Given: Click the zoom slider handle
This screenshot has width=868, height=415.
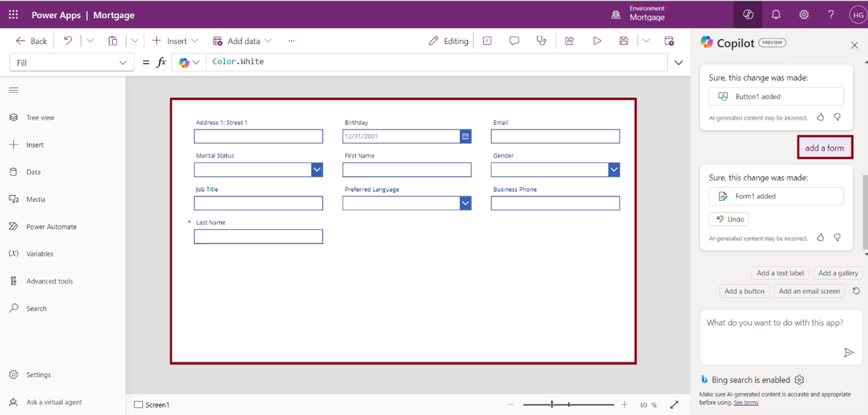Looking at the screenshot, I should pyautogui.click(x=552, y=405).
